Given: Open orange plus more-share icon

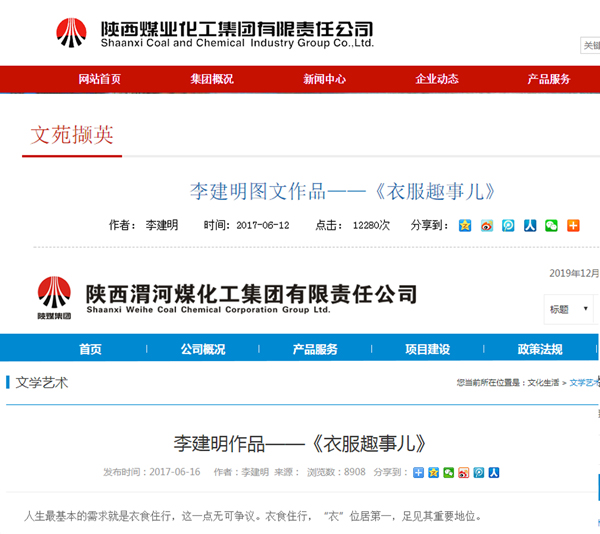Looking at the screenshot, I should click(573, 225).
